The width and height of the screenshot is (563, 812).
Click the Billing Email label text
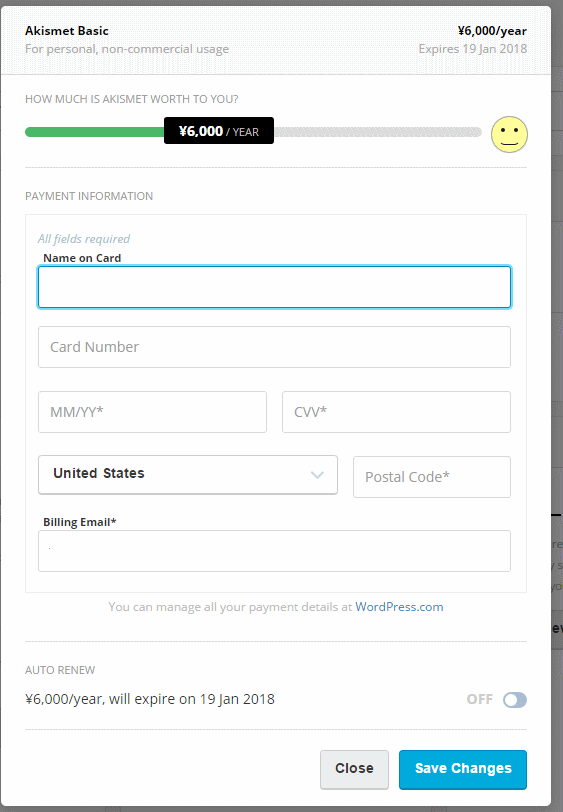(x=80, y=522)
